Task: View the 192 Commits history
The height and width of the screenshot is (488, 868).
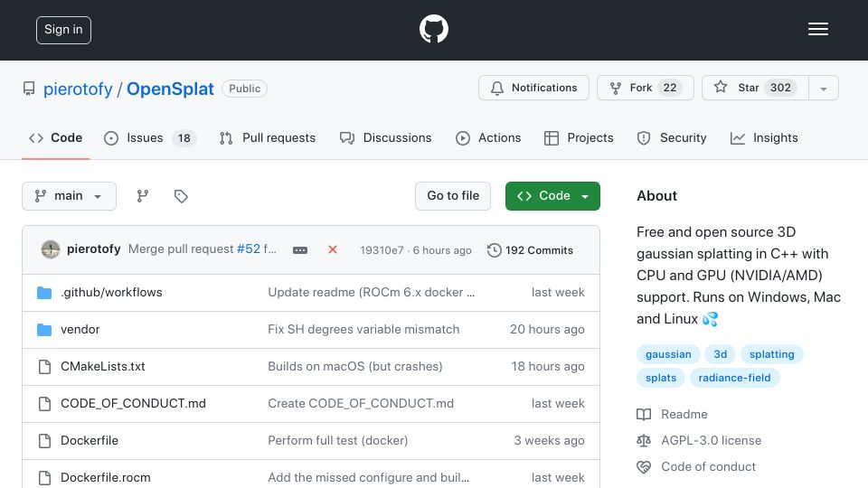Action: (x=531, y=250)
